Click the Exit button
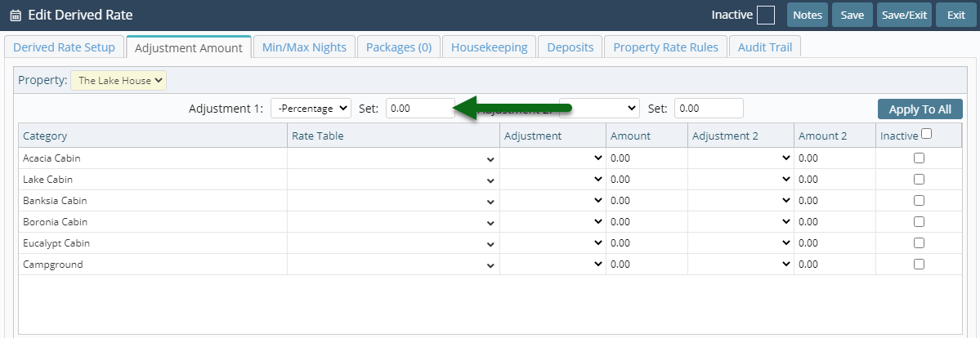The width and height of the screenshot is (980, 338). 955,15
